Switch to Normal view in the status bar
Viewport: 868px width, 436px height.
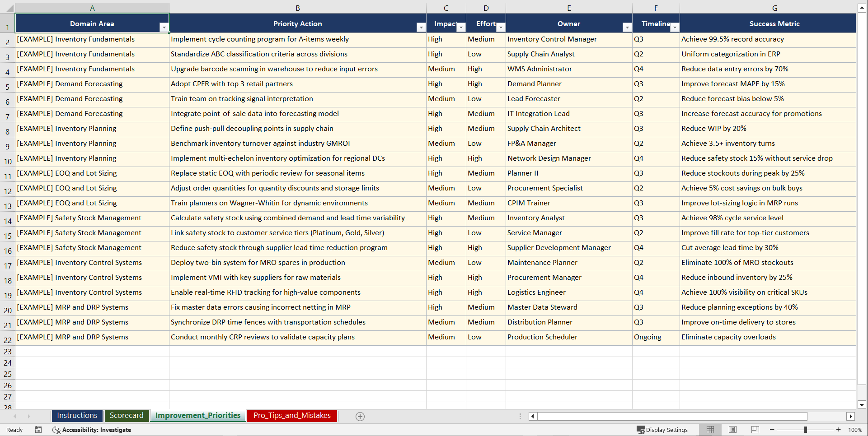pyautogui.click(x=710, y=430)
